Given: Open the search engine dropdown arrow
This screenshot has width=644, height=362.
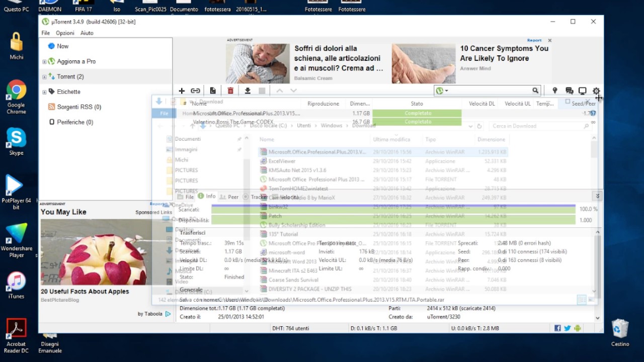Looking at the screenshot, I should pos(446,91).
